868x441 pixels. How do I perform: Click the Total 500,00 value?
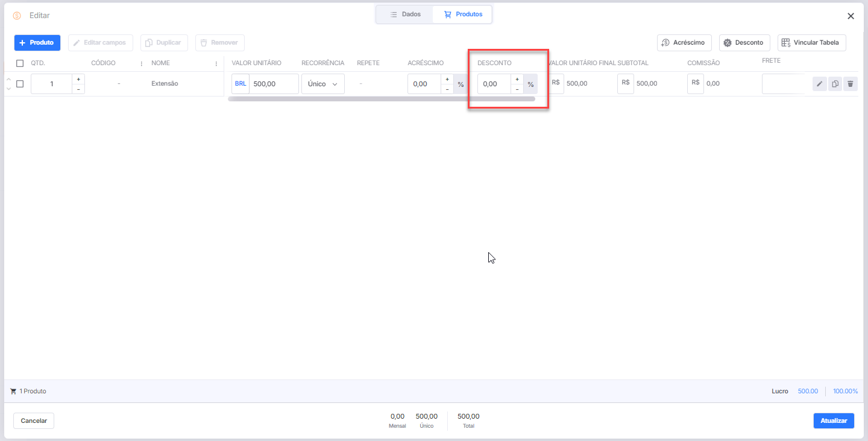click(468, 416)
